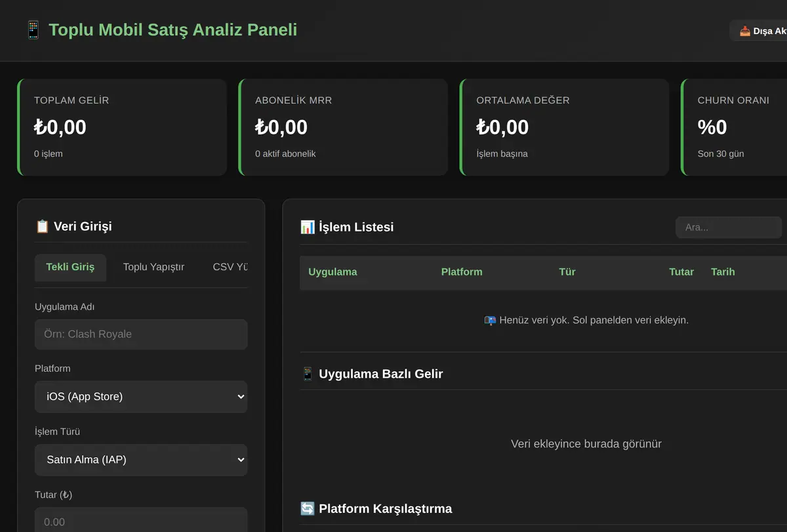Click the Tutar (₺) amount field
The height and width of the screenshot is (532, 787).
141,521
